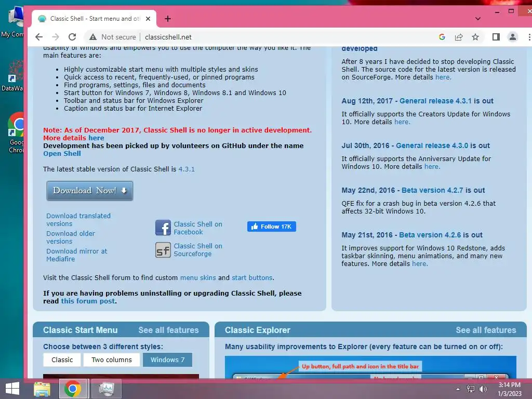Image resolution: width=532 pixels, height=399 pixels.
Task: Close the Classic Shell tab
Action: [148, 19]
